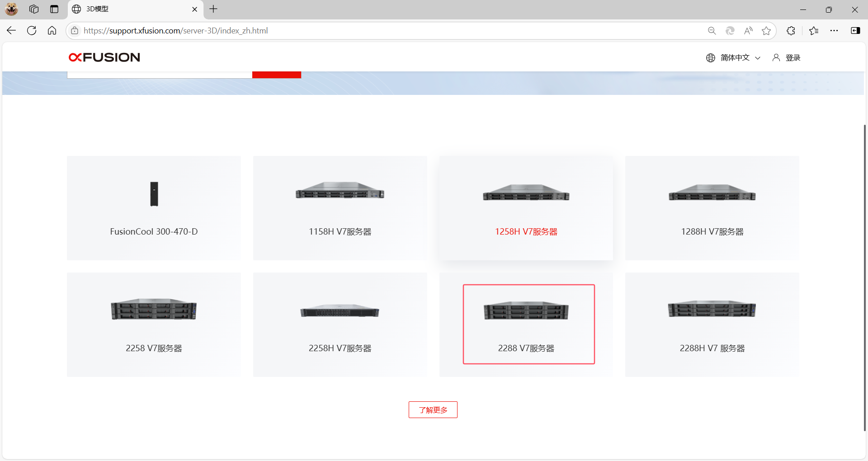Minimize the browser window

[803, 9]
